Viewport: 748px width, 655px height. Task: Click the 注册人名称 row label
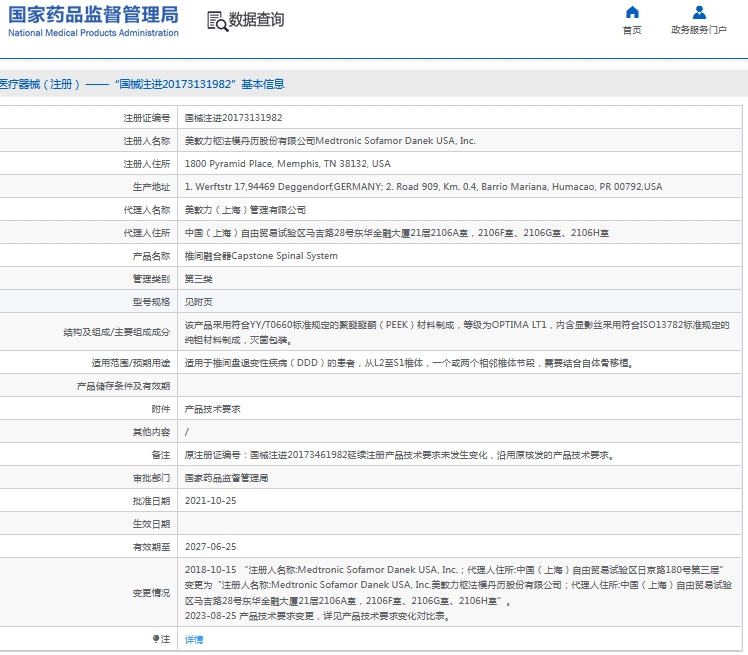(x=146, y=141)
